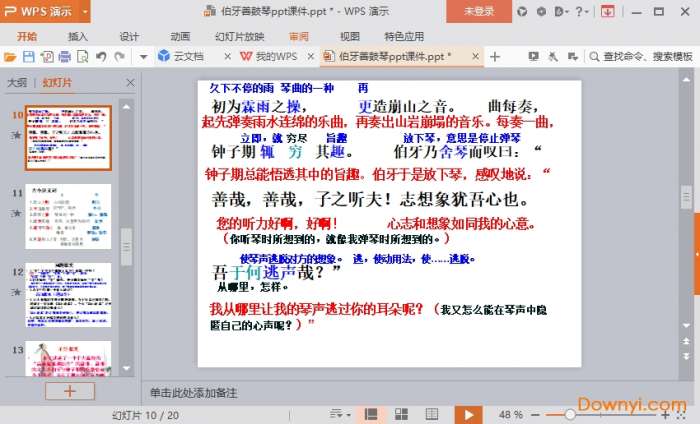Toggle the animation star on slide 11

point(16,213)
